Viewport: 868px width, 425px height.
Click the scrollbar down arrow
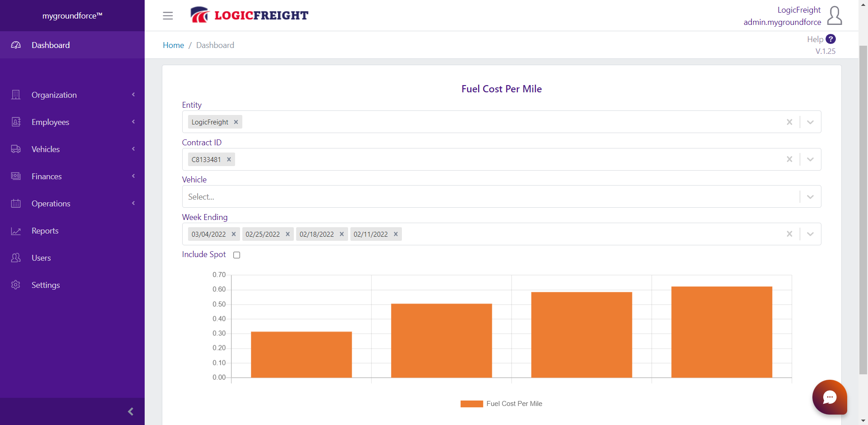pyautogui.click(x=863, y=421)
